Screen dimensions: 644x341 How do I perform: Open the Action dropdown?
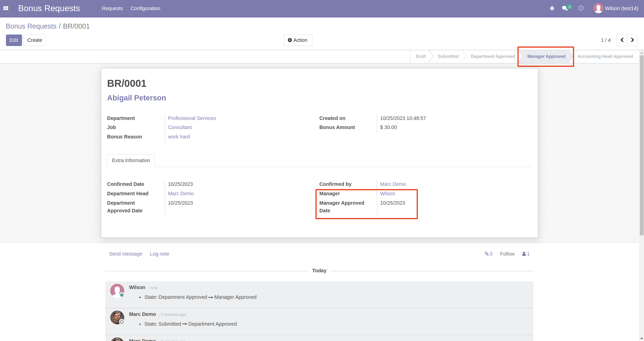(298, 40)
